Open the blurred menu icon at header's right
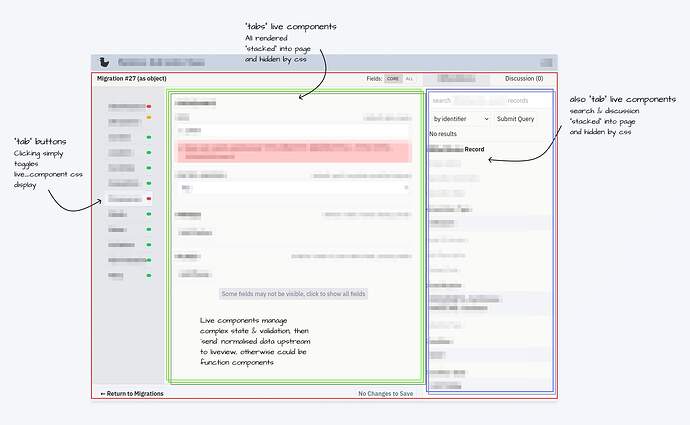Viewport: 690px width, 425px height. click(547, 62)
